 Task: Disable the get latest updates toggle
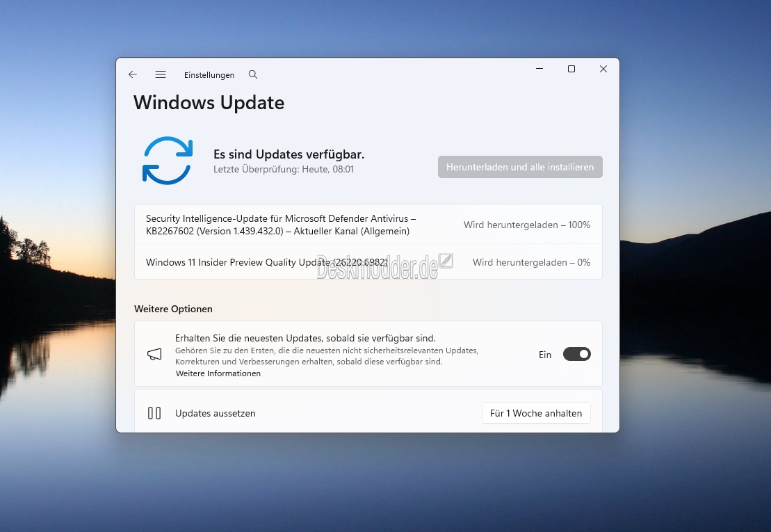576,354
